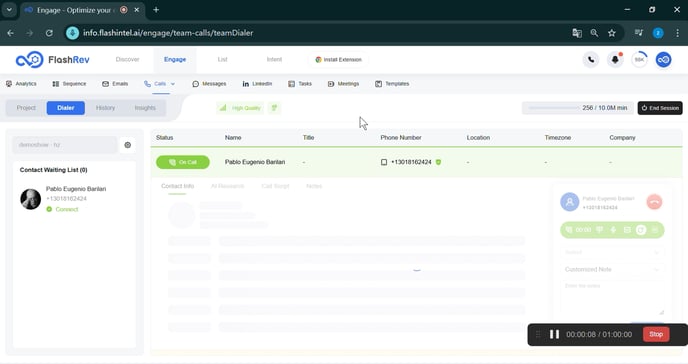Click the green icon next to High Quality

pos(274,108)
